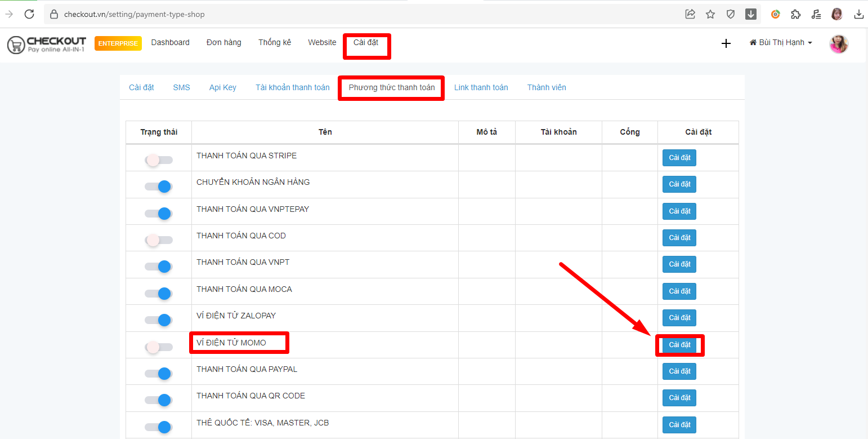Bookmark this page with the star icon
The image size is (868, 439).
click(710, 14)
